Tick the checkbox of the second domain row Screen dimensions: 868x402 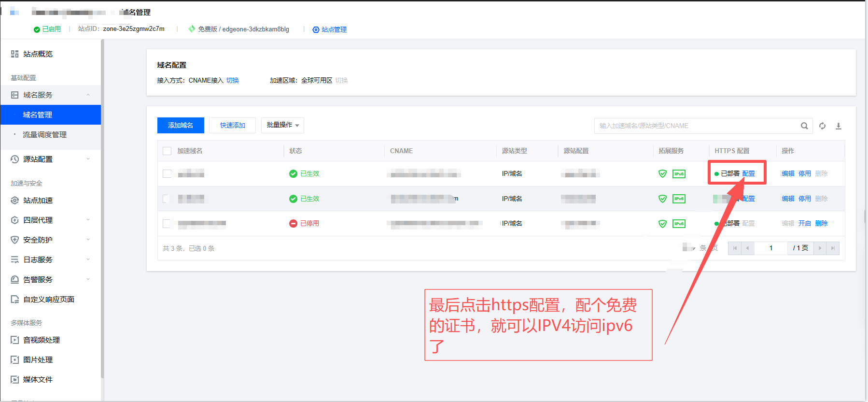coord(167,199)
